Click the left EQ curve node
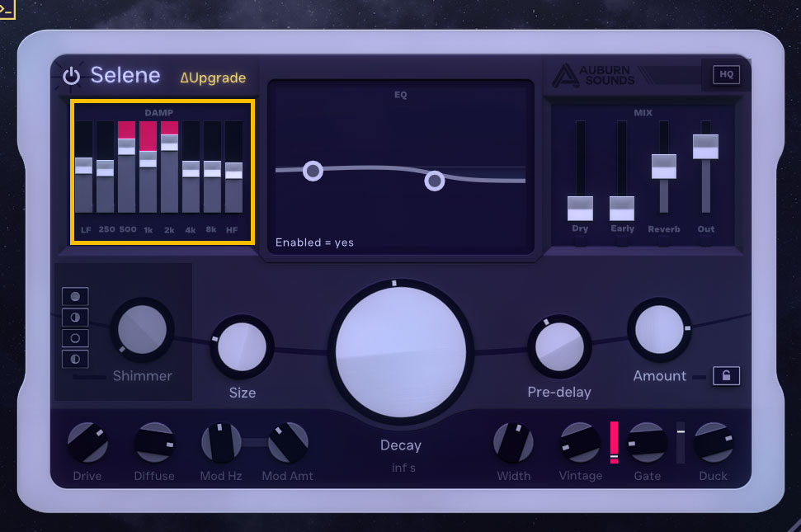The width and height of the screenshot is (801, 532). tap(313, 171)
